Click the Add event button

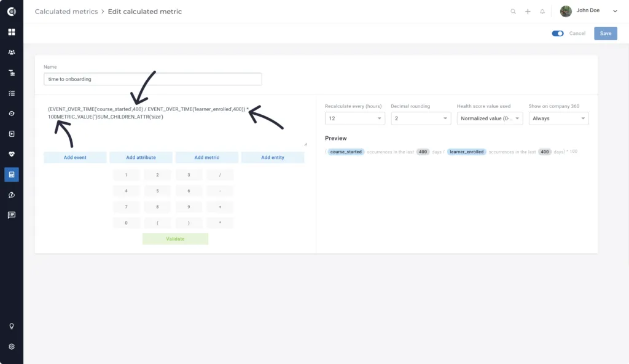(x=75, y=158)
